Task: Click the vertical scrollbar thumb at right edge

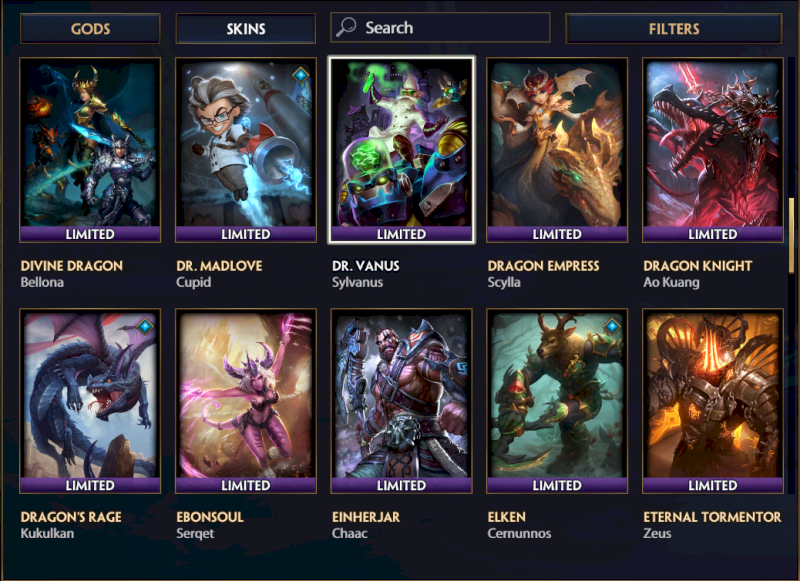Action: pyautogui.click(x=791, y=236)
